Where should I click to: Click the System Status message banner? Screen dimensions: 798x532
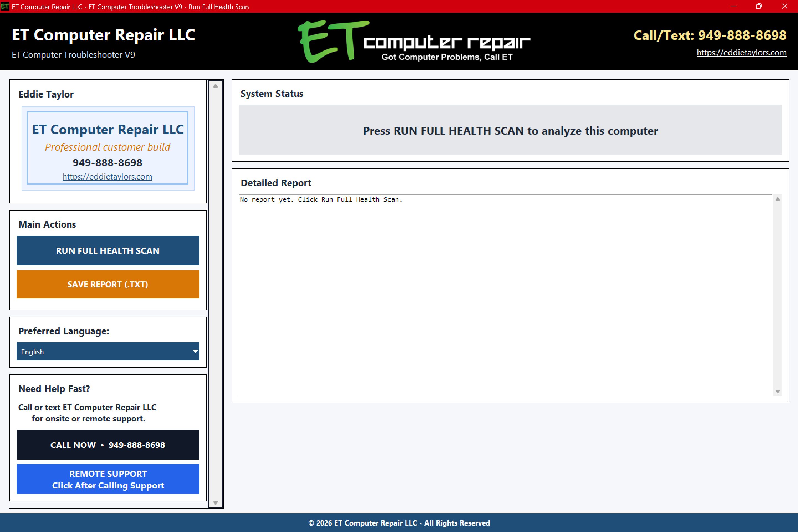(x=510, y=130)
